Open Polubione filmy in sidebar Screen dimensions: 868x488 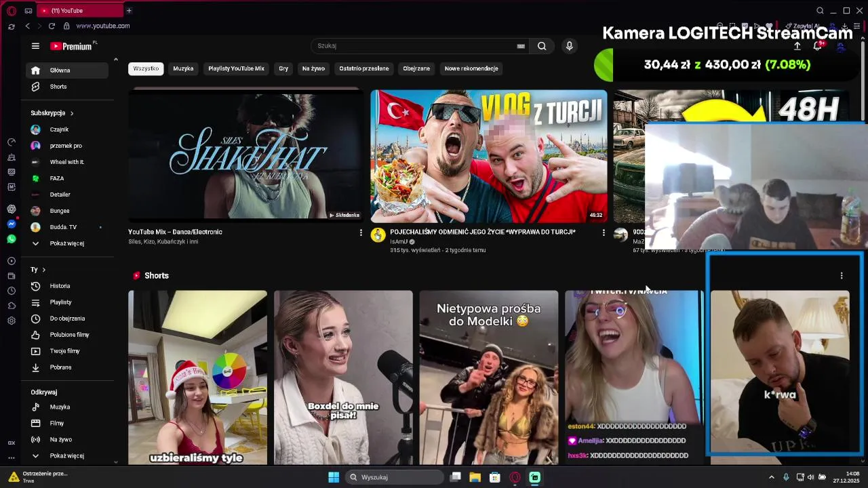pos(66,335)
